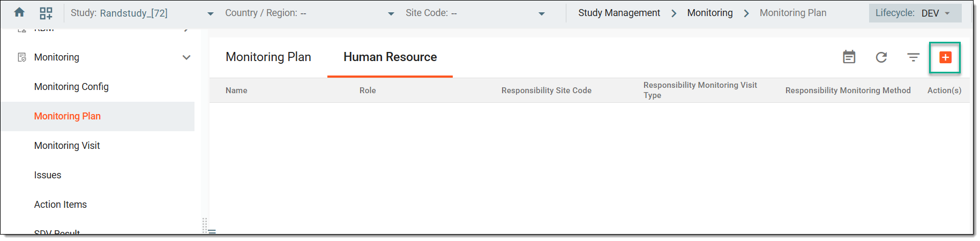The width and height of the screenshot is (980, 241).
Task: Open the calendar schedule icon
Action: coord(849,57)
